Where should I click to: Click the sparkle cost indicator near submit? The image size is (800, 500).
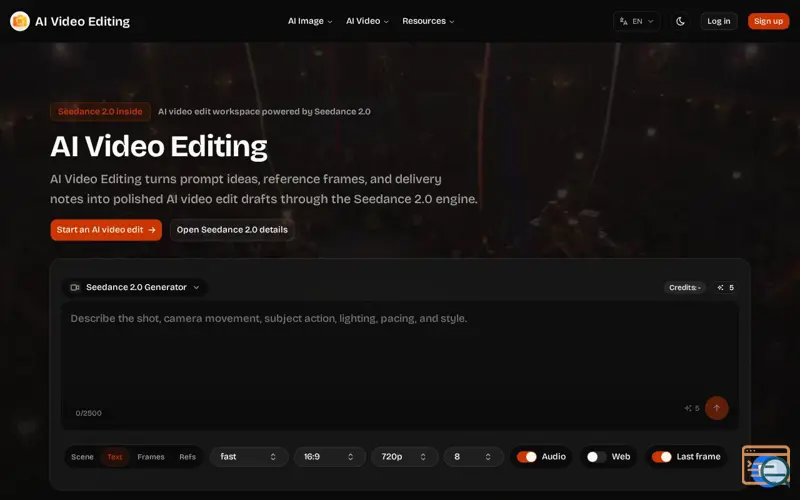click(x=692, y=408)
